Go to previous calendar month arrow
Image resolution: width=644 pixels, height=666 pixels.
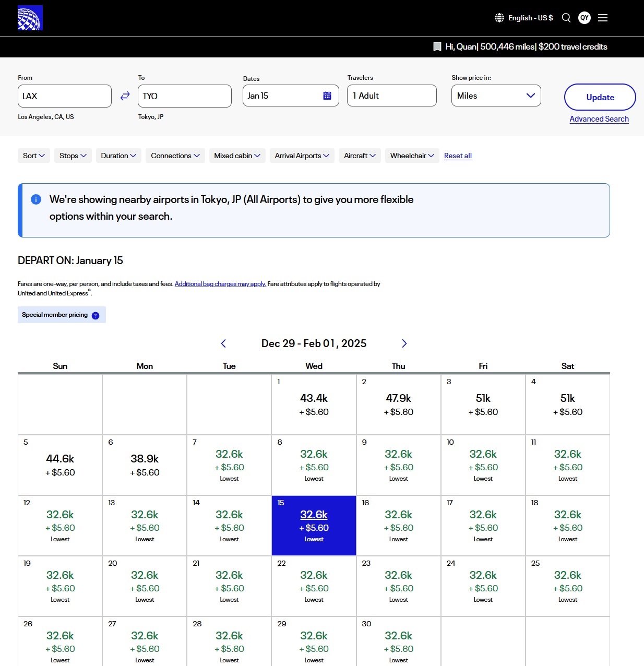(x=223, y=343)
